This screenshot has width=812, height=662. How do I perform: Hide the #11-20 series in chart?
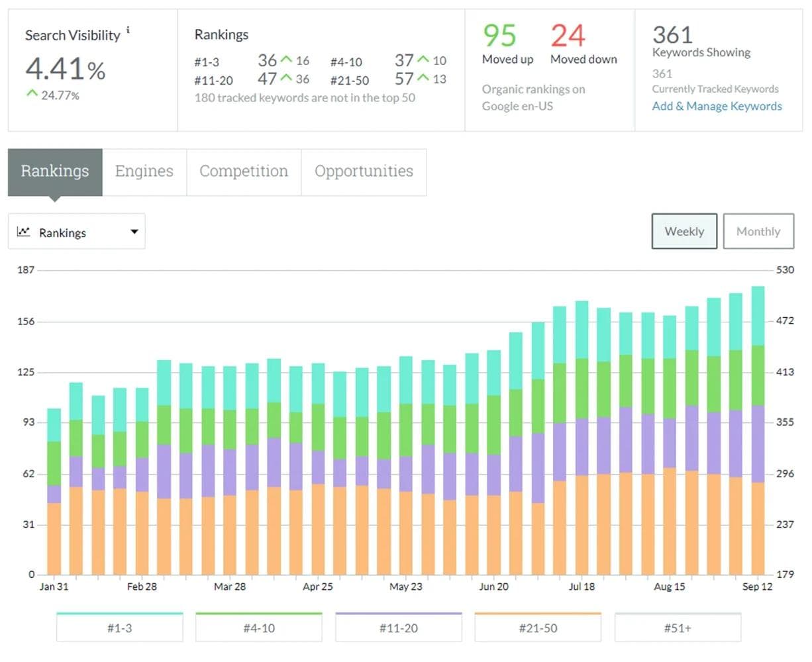(x=399, y=628)
